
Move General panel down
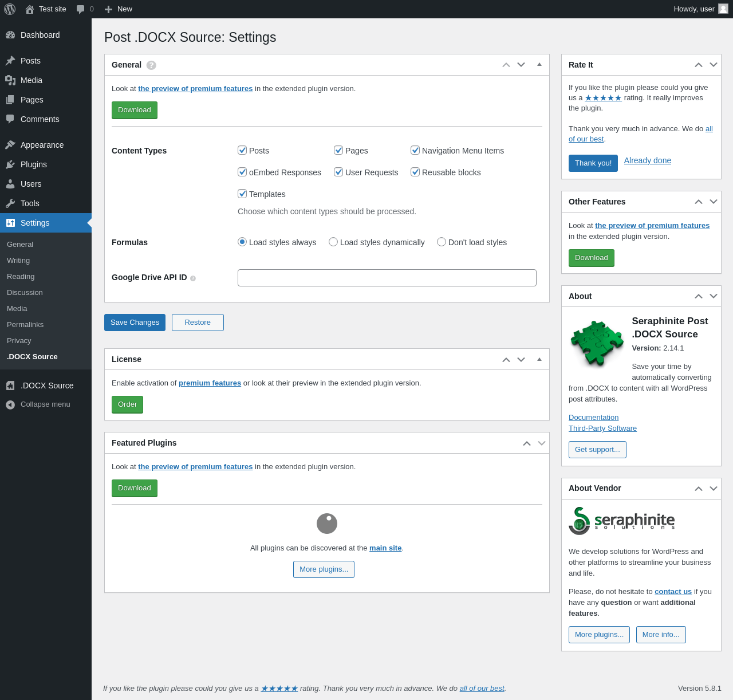click(521, 65)
